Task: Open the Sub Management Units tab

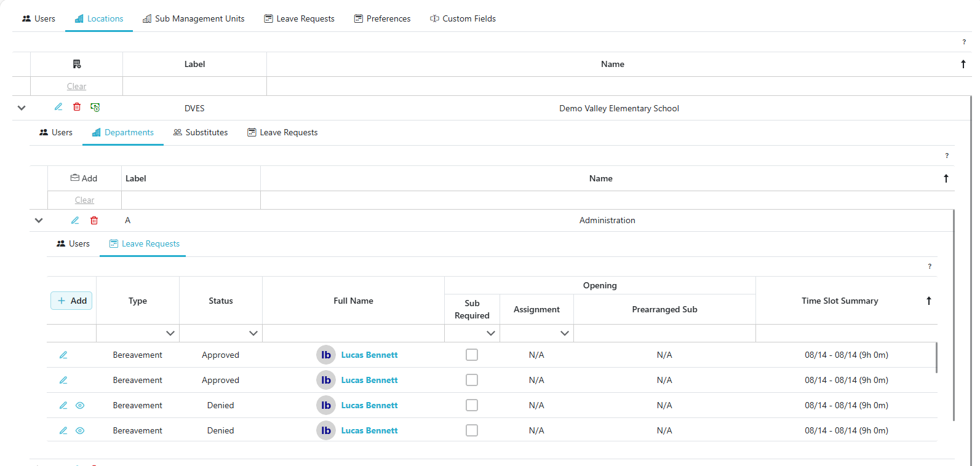Action: click(194, 18)
